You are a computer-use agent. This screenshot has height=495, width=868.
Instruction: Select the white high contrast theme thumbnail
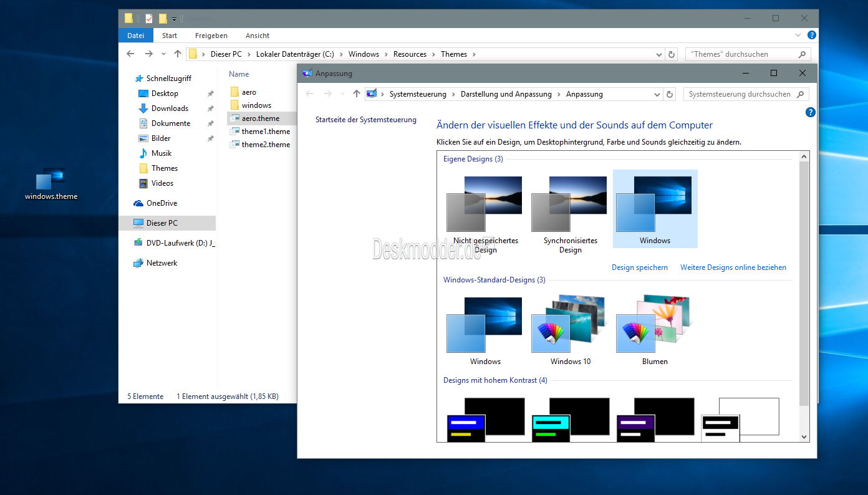tap(740, 419)
